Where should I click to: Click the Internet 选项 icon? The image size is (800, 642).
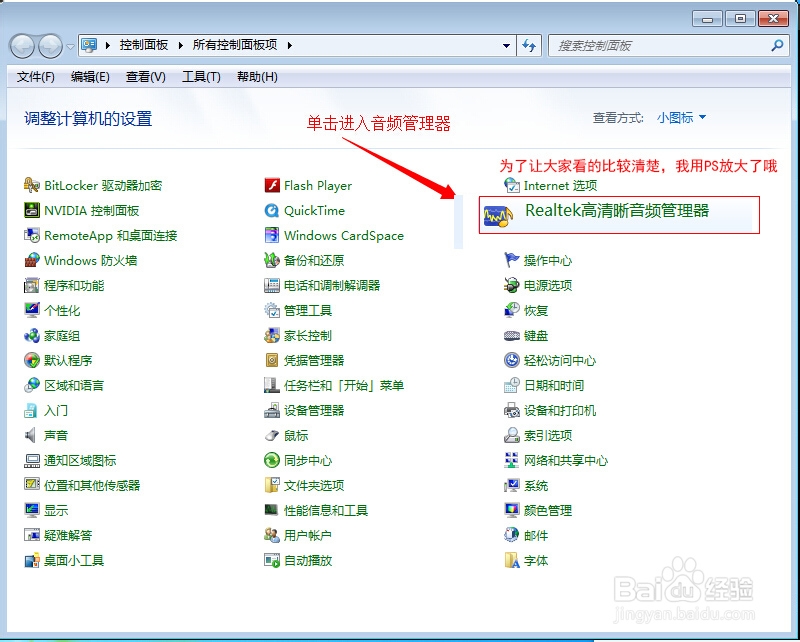[512, 185]
